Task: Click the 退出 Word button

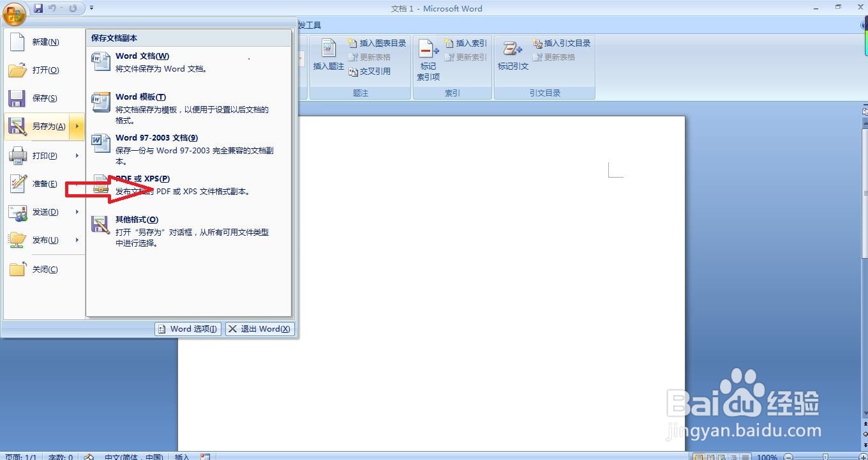Action: coord(260,329)
